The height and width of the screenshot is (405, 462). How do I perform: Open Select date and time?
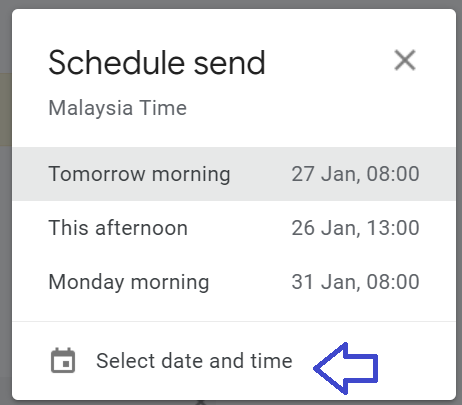(234, 361)
